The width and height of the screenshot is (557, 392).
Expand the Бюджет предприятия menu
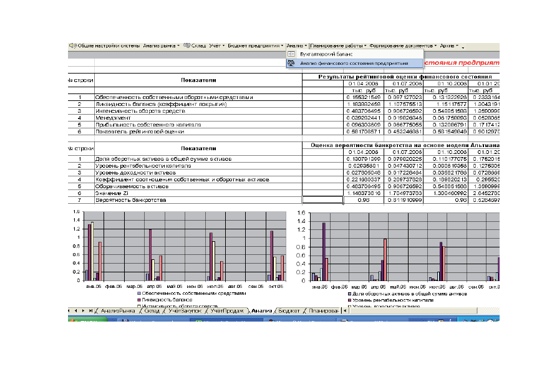coord(255,45)
